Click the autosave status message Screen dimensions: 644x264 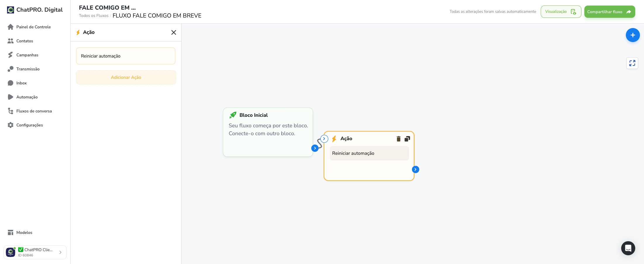pos(493,12)
